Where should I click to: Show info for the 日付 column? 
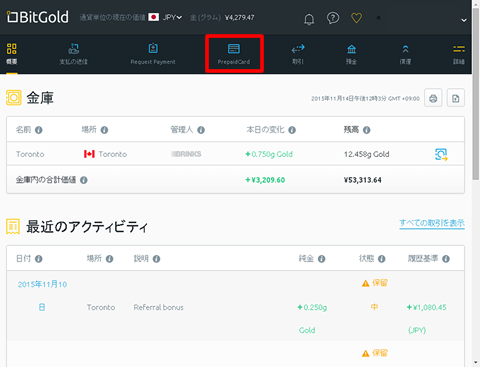point(39,259)
